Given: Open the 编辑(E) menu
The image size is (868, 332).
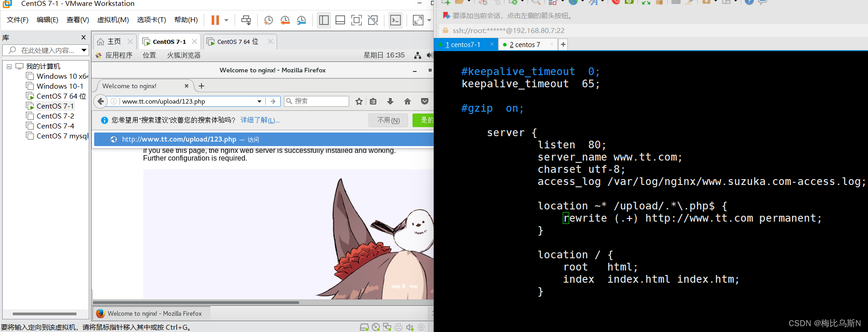Looking at the screenshot, I should pyautogui.click(x=48, y=20).
